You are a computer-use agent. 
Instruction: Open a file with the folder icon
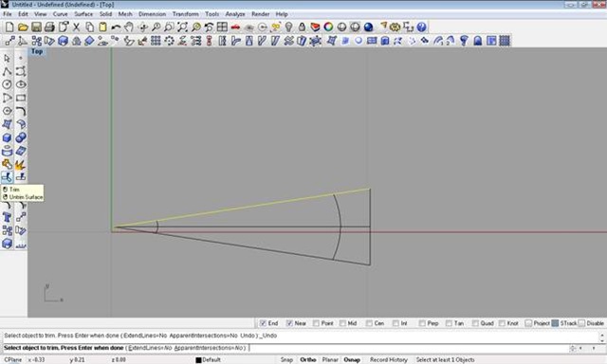[x=23, y=27]
